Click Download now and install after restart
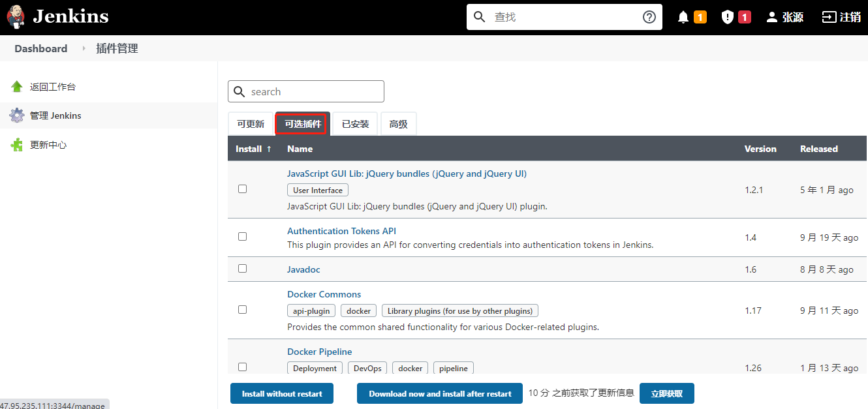The width and height of the screenshot is (868, 409). pyautogui.click(x=440, y=393)
